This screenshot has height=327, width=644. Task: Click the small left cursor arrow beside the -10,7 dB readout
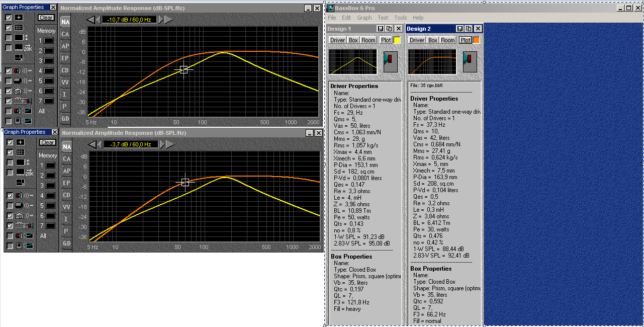99,19
